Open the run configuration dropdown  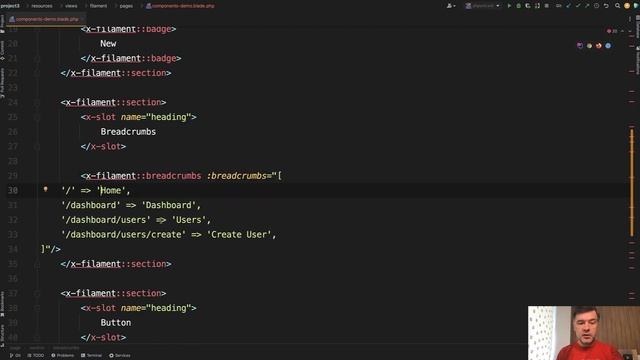(482, 6)
